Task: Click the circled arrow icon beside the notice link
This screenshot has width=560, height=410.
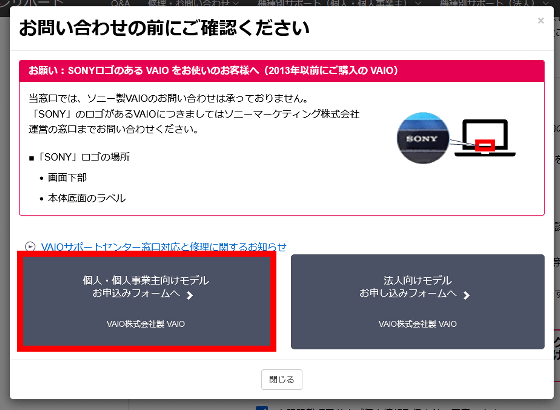Action: tap(30, 246)
